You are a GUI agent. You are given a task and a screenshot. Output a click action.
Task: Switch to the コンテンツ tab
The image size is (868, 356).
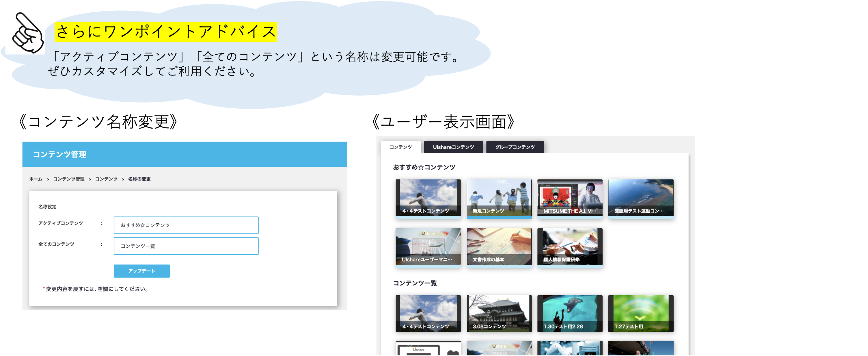pyautogui.click(x=400, y=147)
